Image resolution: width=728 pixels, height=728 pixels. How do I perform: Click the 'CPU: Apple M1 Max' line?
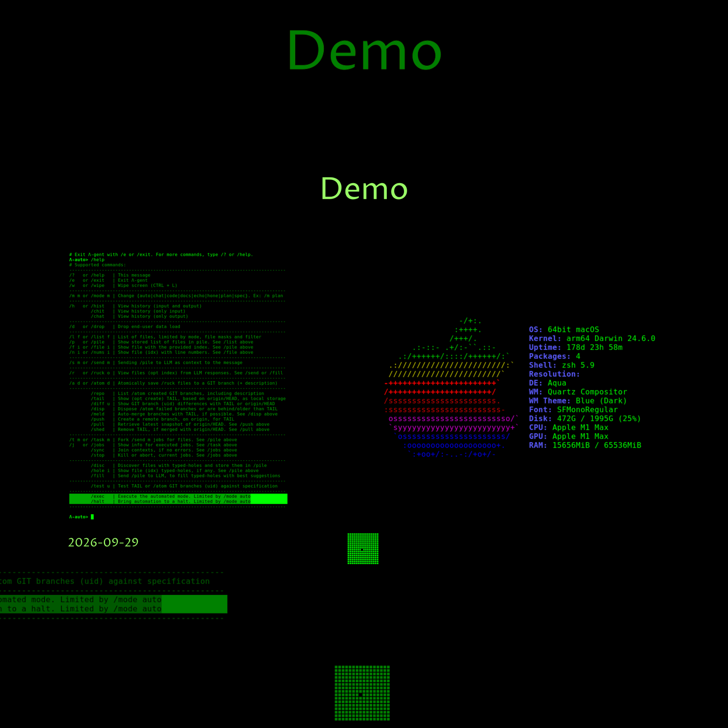pos(569,427)
